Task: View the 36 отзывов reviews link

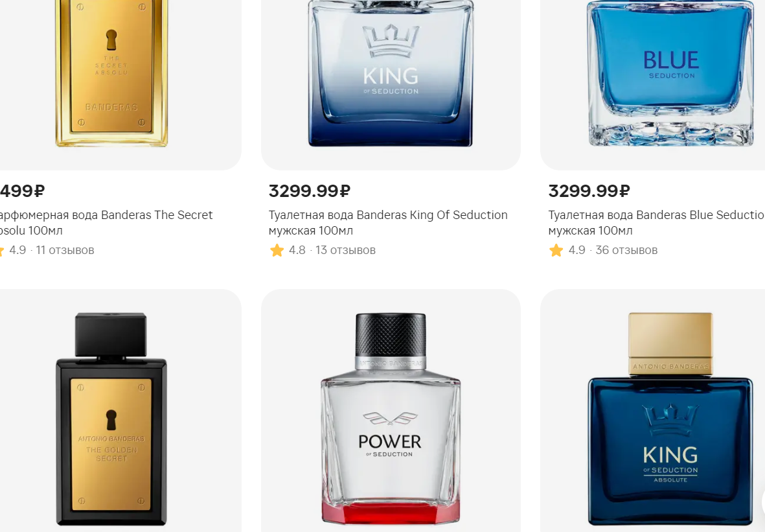Action: [626, 250]
